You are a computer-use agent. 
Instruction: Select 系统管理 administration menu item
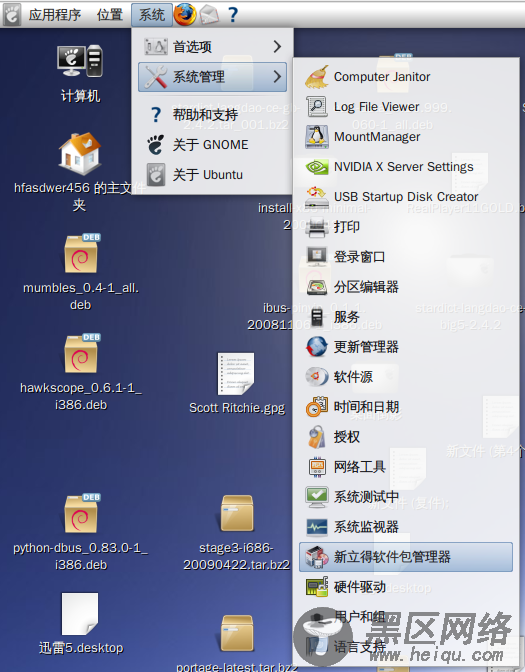(213, 77)
